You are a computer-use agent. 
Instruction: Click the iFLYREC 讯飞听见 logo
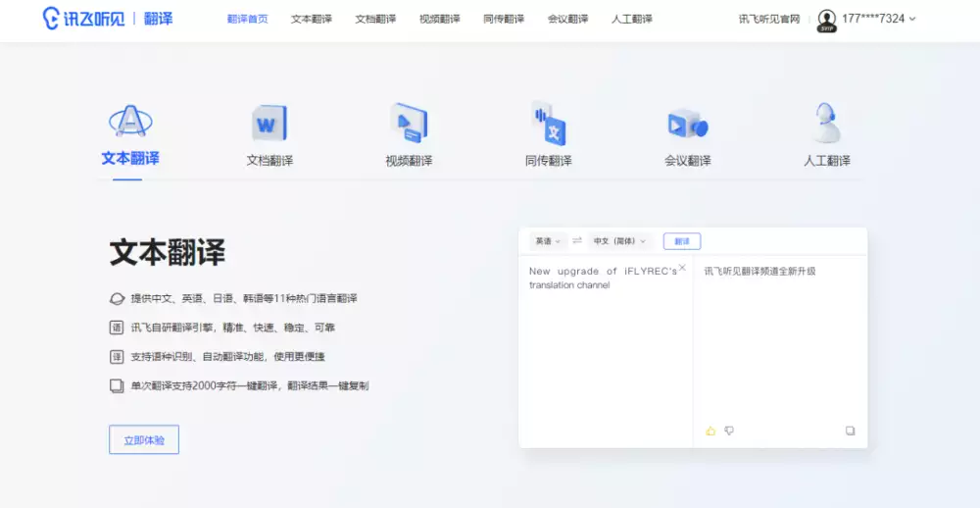[83, 19]
